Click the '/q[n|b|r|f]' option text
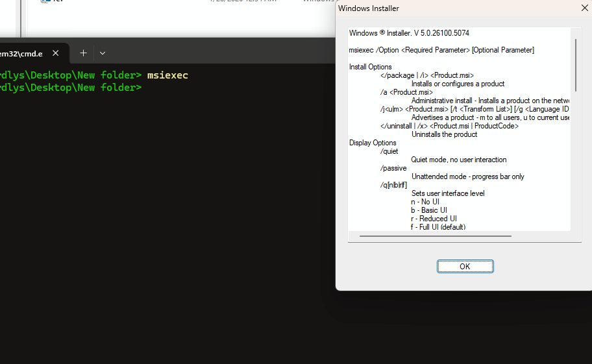 tap(394, 185)
